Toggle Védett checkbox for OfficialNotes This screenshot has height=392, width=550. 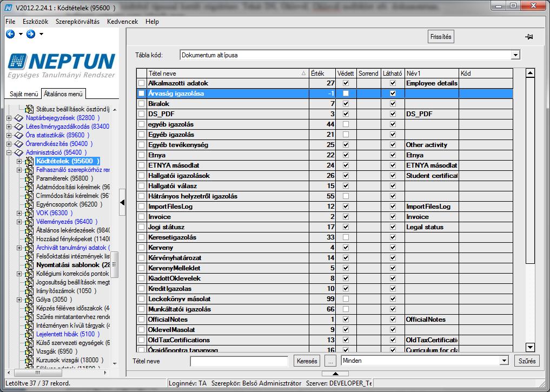pyautogui.click(x=346, y=320)
